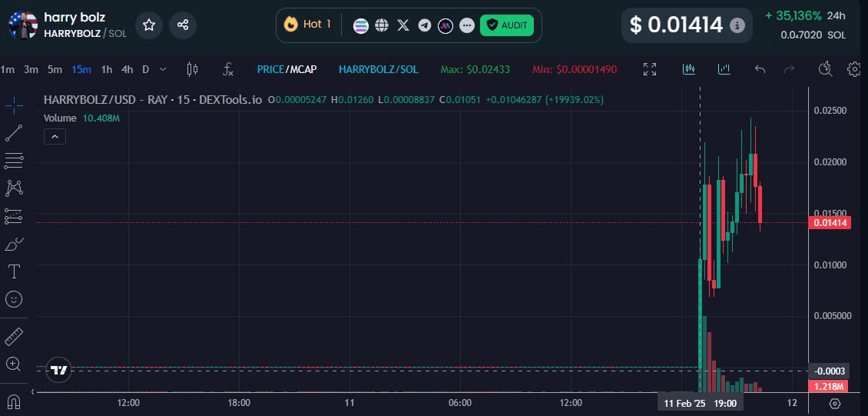Screen dimensions: 868x416
Task: Open the token's X profile
Action: pyautogui.click(x=403, y=25)
